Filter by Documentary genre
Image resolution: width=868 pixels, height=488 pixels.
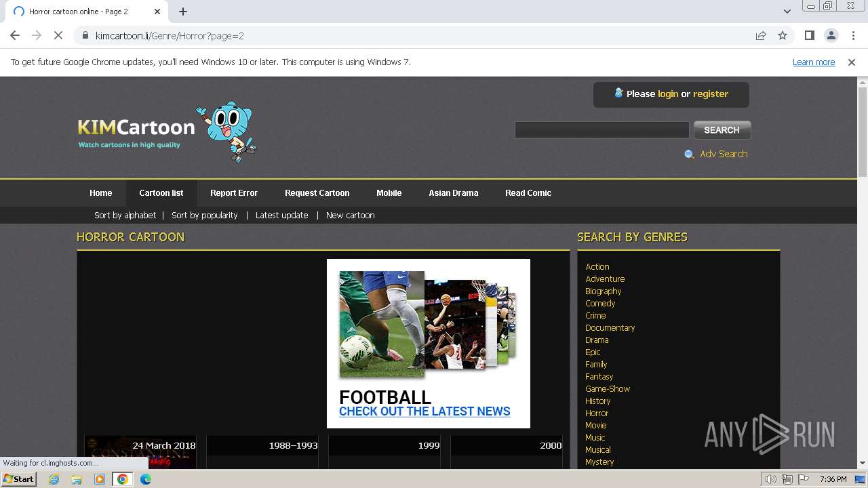tap(610, 328)
